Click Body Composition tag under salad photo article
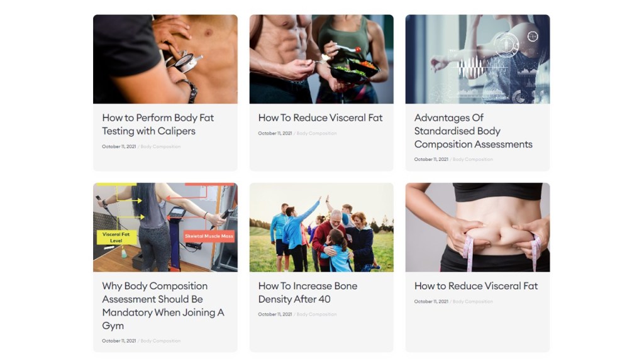This screenshot has width=644, height=362. point(317,133)
